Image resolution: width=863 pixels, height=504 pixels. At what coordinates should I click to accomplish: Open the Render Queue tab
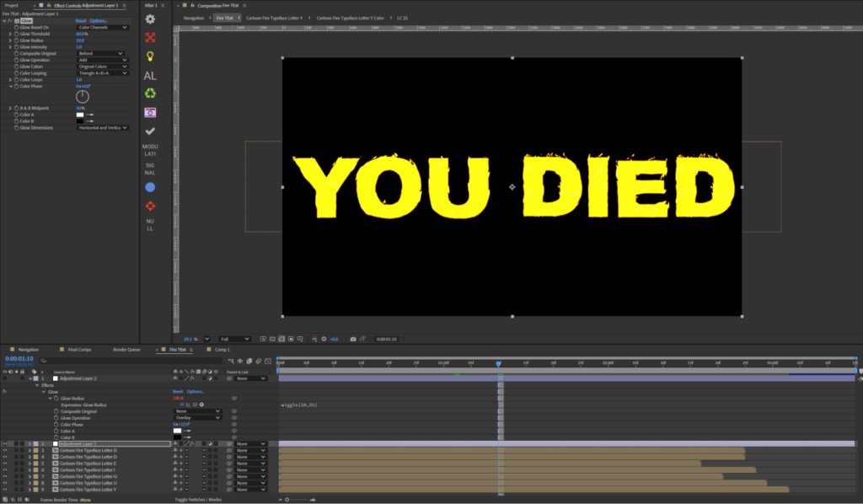pyautogui.click(x=126, y=350)
